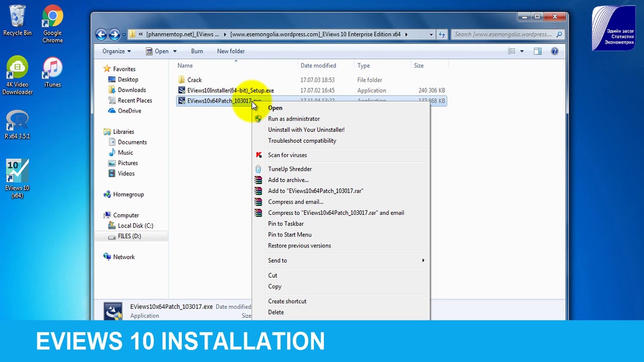
Task: Select Create shortcut
Action: pyautogui.click(x=287, y=301)
